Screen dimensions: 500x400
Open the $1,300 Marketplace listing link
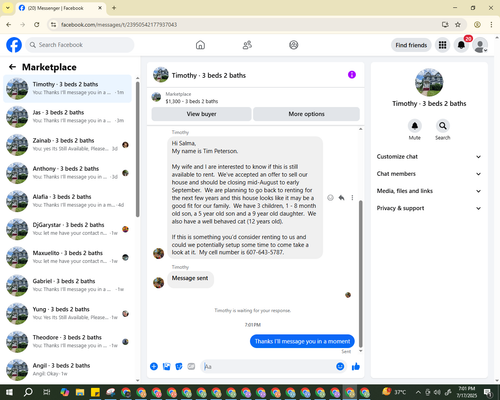(x=192, y=101)
